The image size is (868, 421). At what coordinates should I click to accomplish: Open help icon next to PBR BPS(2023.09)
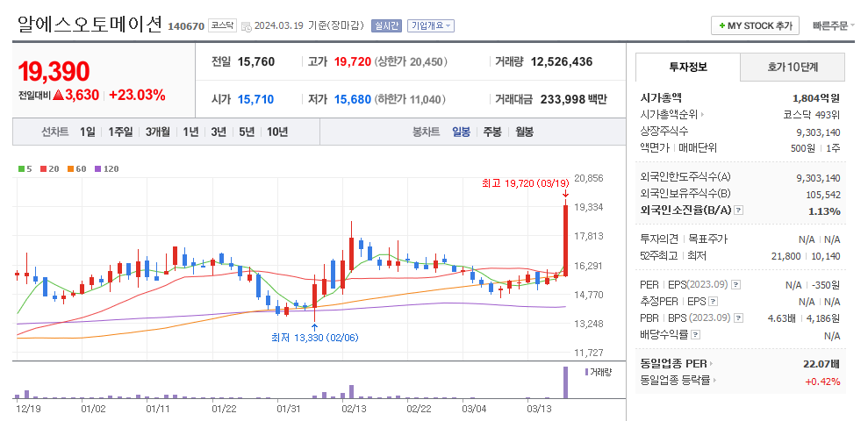click(738, 318)
